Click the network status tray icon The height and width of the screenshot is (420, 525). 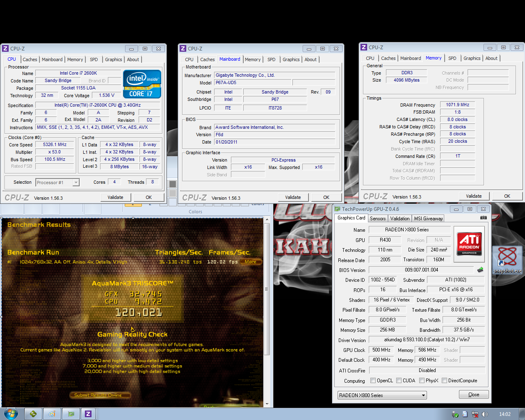click(475, 414)
